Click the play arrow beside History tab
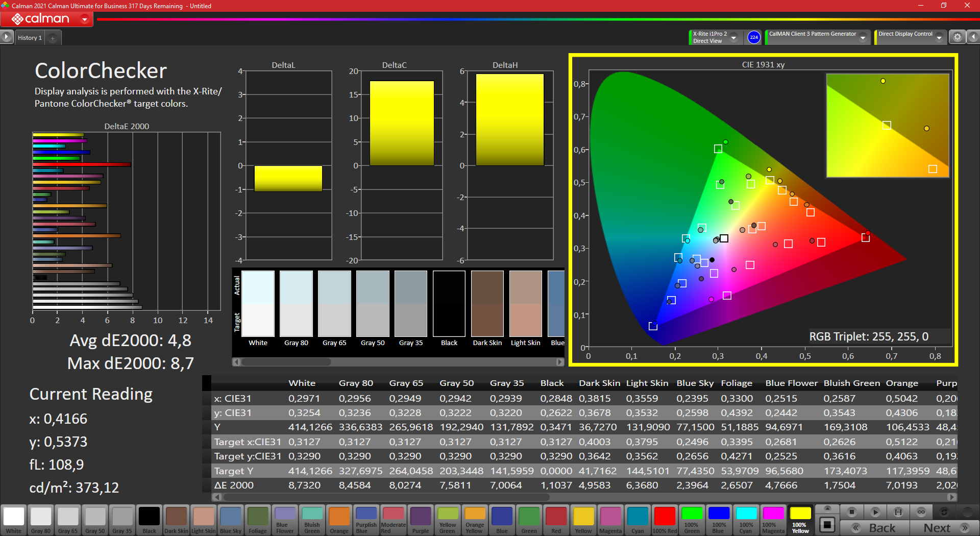The image size is (980, 536). pos(6,37)
